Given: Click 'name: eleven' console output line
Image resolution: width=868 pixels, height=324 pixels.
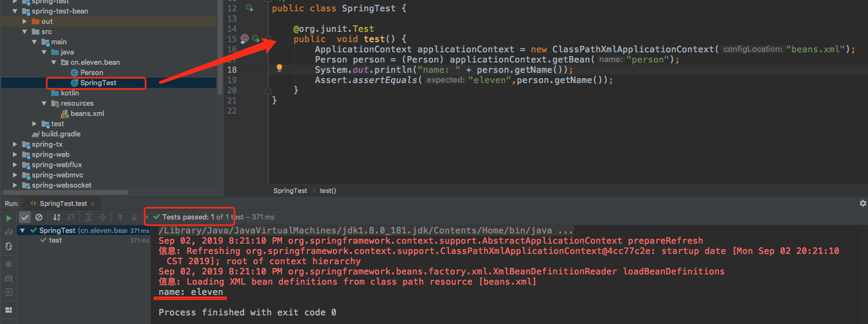Looking at the screenshot, I should click(x=190, y=292).
